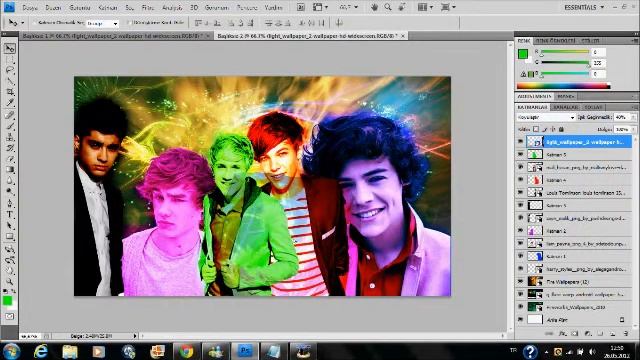The width and height of the screenshot is (640, 360).
Task: Toggle the auto-select checkbox in options bar
Action: 34,23
